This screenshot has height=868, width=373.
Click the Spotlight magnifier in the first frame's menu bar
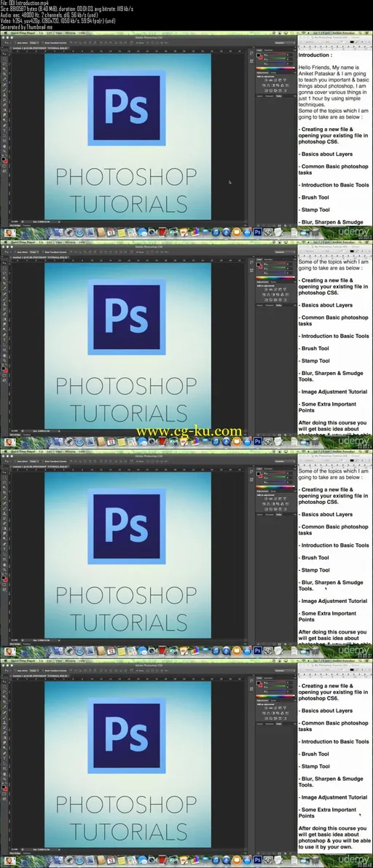coord(361,33)
